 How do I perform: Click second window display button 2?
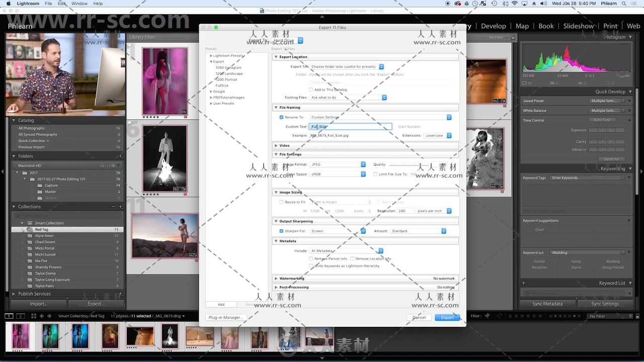click(x=20, y=316)
